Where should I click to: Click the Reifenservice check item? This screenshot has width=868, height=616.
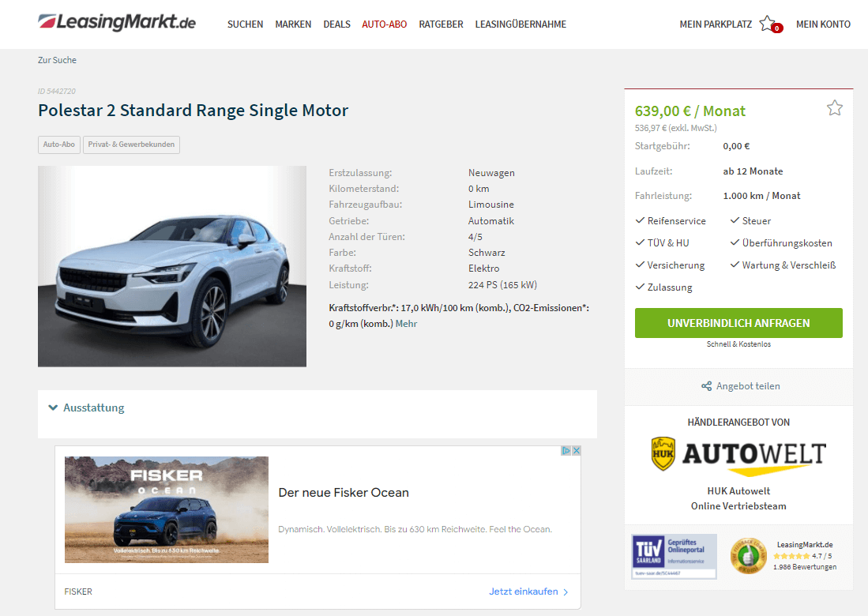(x=671, y=221)
